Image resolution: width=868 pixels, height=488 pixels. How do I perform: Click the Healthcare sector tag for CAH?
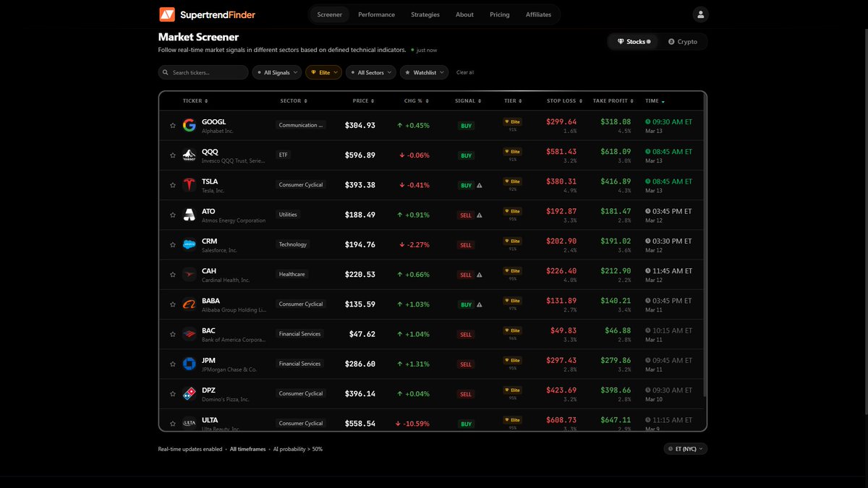(292, 274)
